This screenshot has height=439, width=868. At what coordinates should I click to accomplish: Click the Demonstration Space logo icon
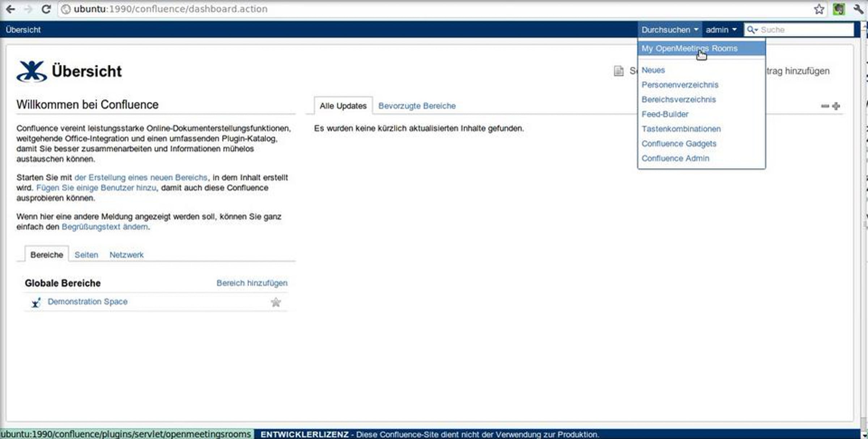(36, 302)
